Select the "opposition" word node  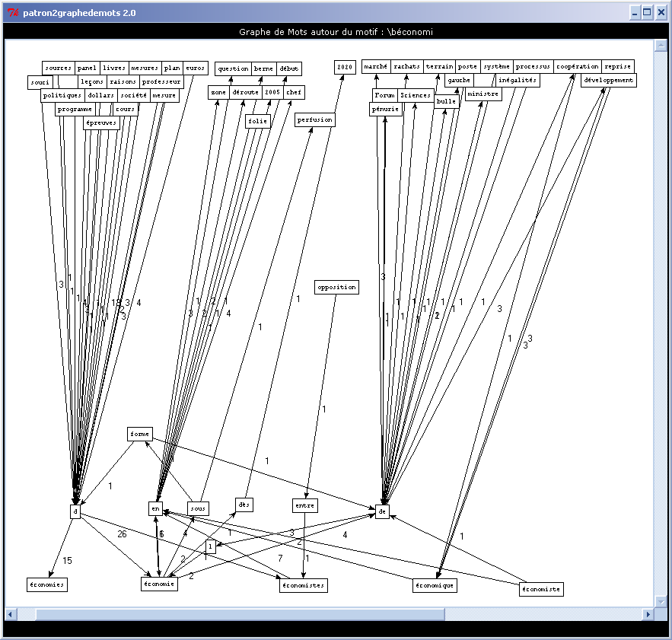point(337,287)
